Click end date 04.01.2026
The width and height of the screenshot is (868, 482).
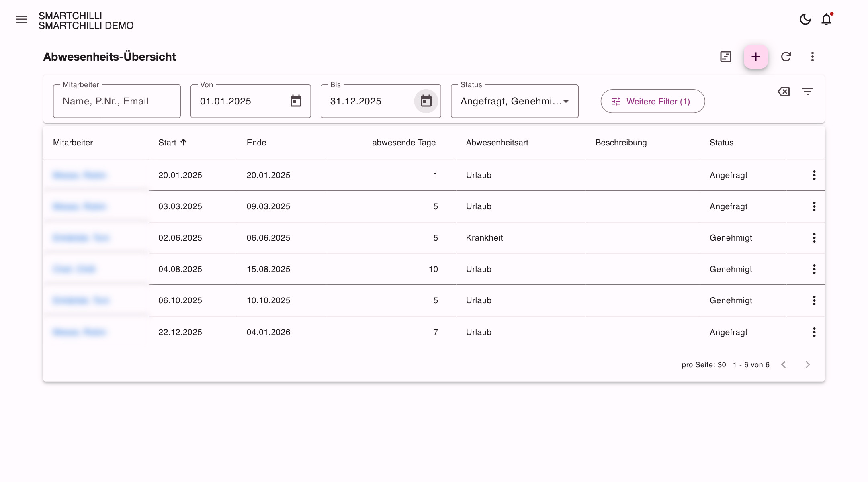pos(268,332)
